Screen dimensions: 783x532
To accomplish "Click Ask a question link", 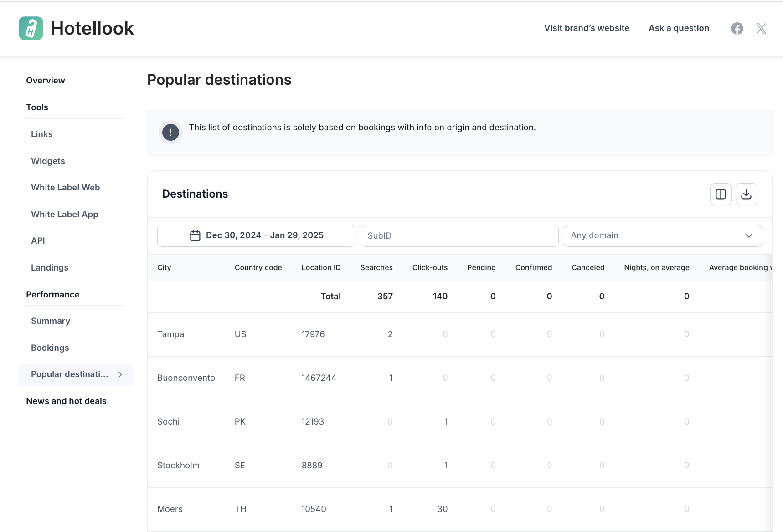I will tap(679, 28).
